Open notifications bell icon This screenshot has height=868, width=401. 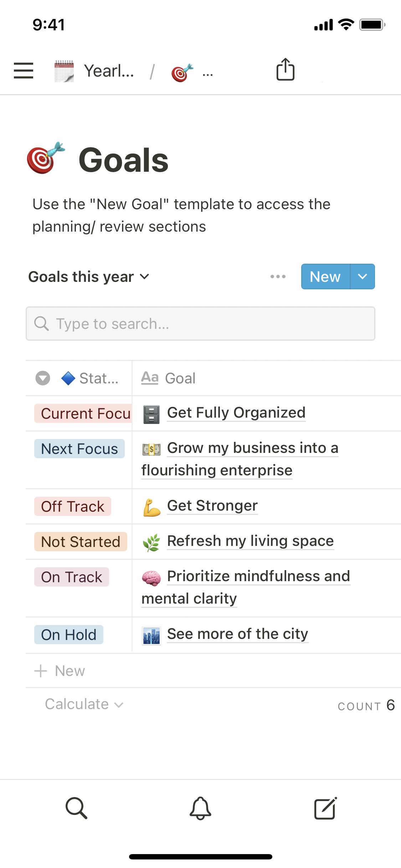[200, 808]
